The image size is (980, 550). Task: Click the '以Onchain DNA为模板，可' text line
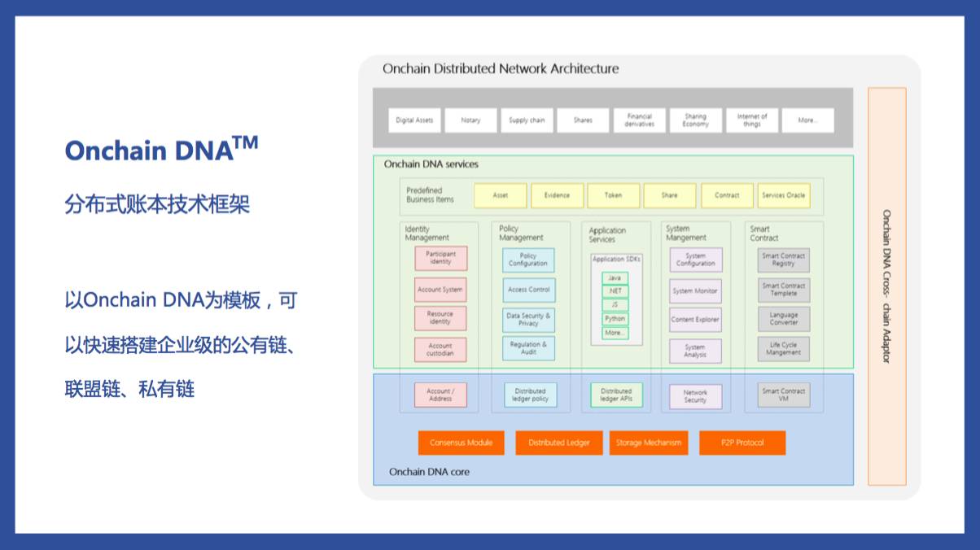click(x=181, y=300)
